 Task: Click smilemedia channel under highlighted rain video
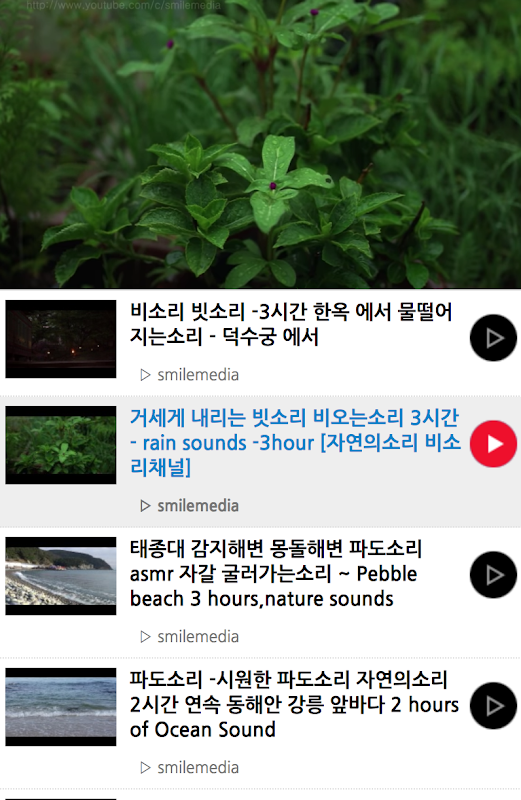click(198, 506)
